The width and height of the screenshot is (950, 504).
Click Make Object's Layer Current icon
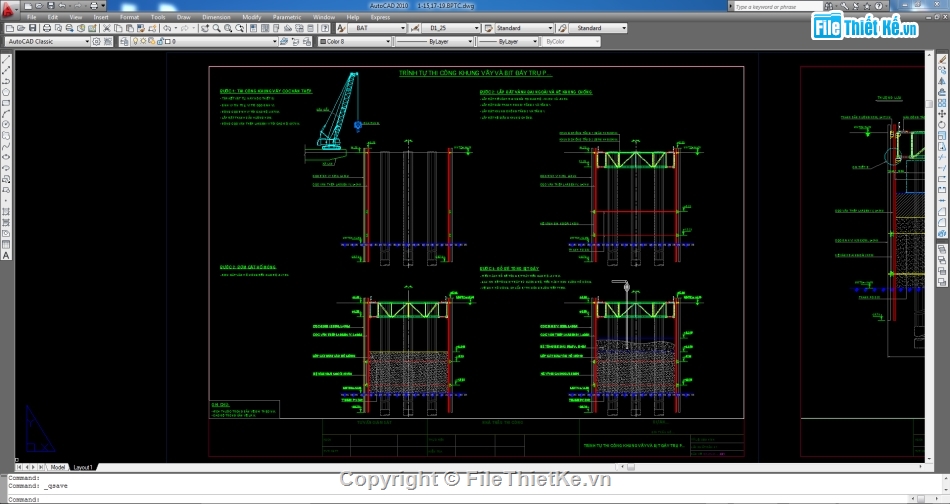[282, 41]
